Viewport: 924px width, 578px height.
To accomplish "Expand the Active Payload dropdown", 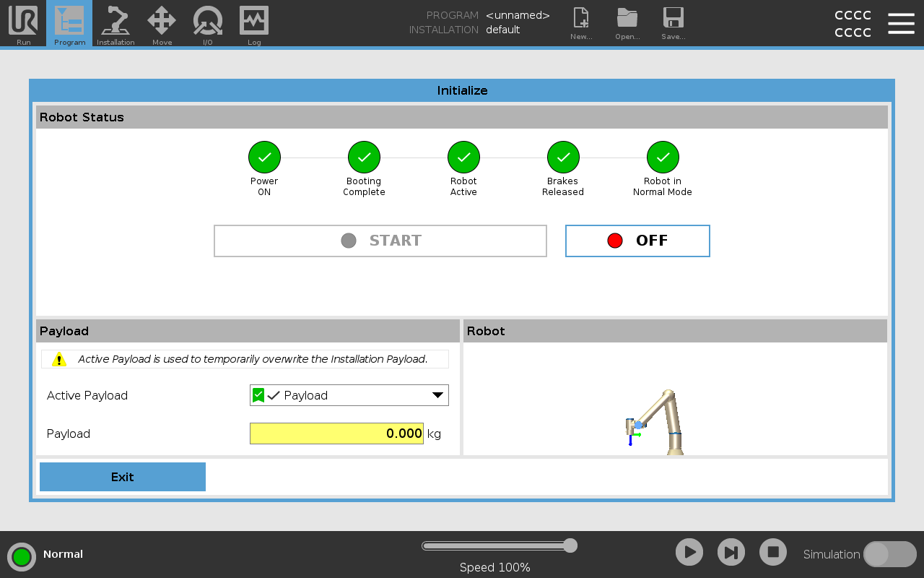I will pyautogui.click(x=349, y=395).
